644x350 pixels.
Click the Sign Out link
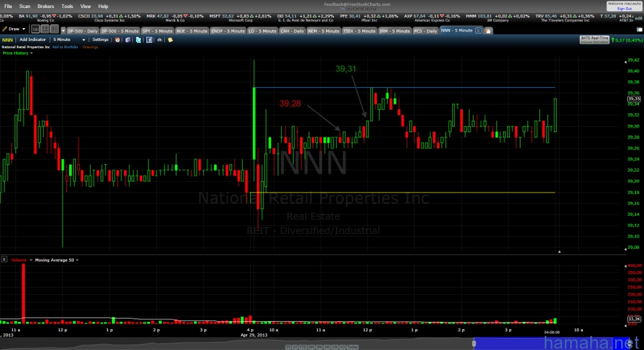coord(625,9)
